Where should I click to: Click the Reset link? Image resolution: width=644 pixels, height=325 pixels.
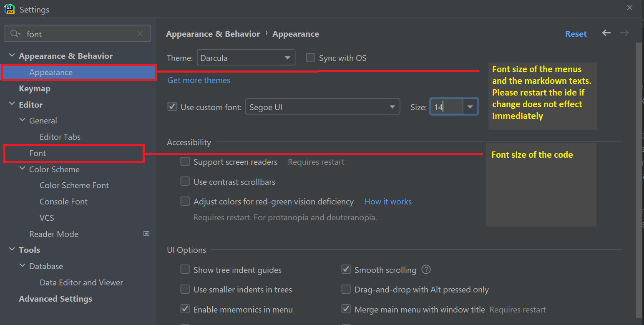click(576, 34)
